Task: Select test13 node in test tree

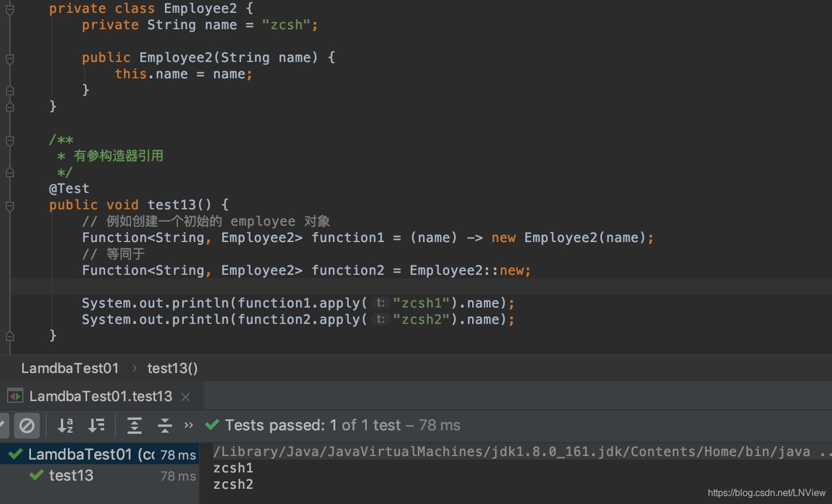Action: click(x=99, y=475)
